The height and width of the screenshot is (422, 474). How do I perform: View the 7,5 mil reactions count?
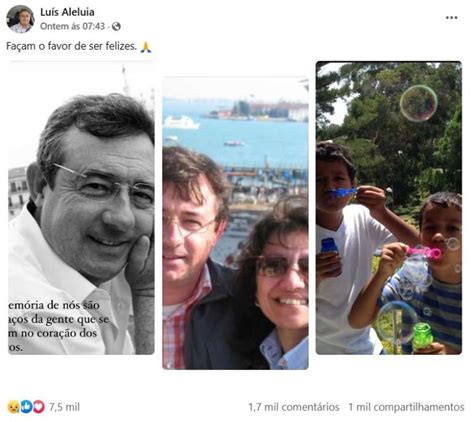pos(64,407)
